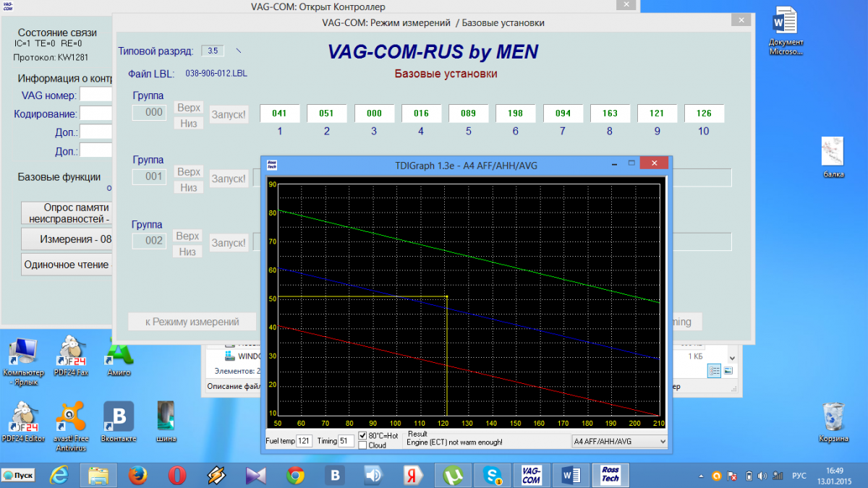Open the Корзина recycle bin

click(x=833, y=422)
